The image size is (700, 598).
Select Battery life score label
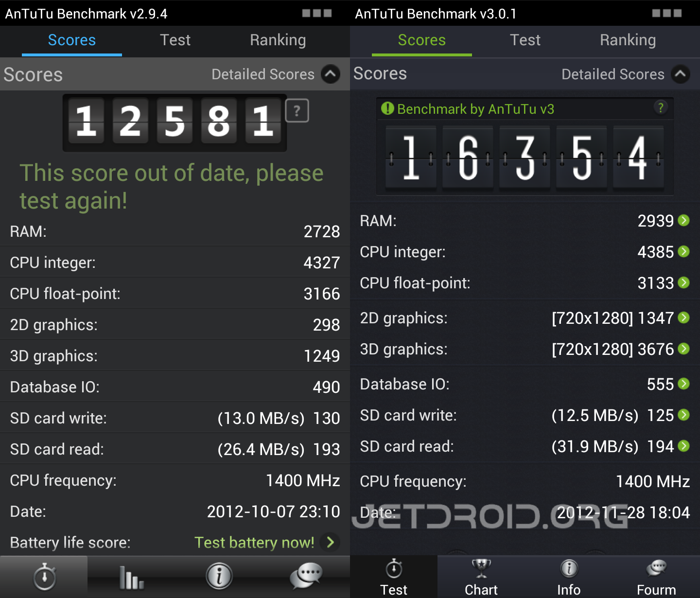(x=70, y=543)
